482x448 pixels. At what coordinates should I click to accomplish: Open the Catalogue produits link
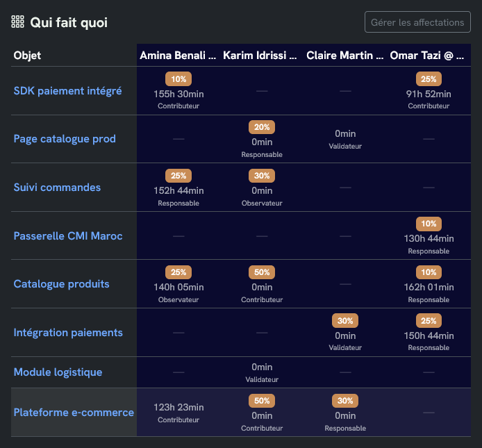click(x=61, y=284)
